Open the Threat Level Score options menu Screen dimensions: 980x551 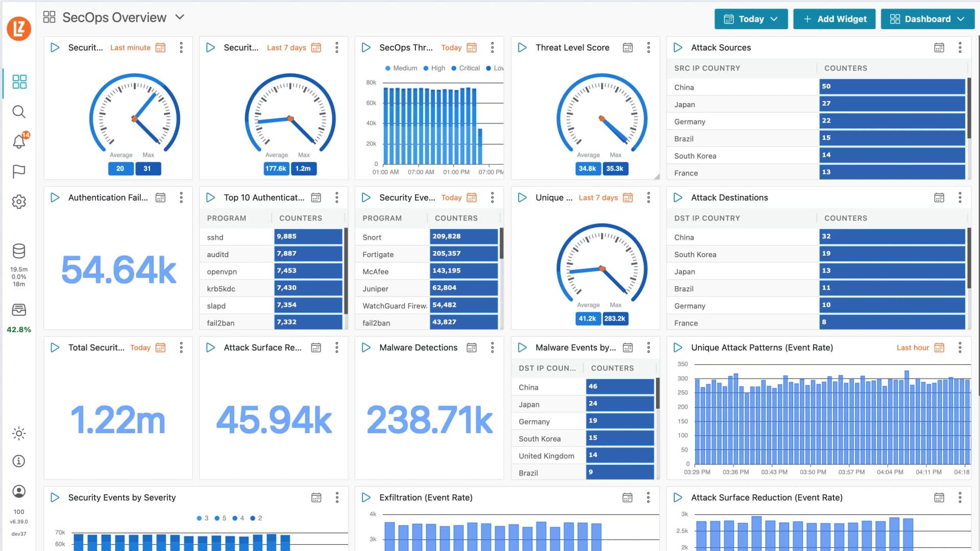649,47
